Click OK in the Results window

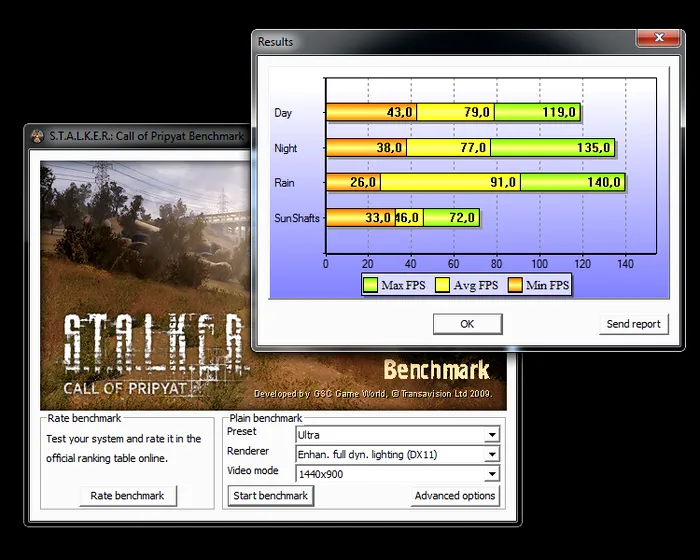(467, 324)
